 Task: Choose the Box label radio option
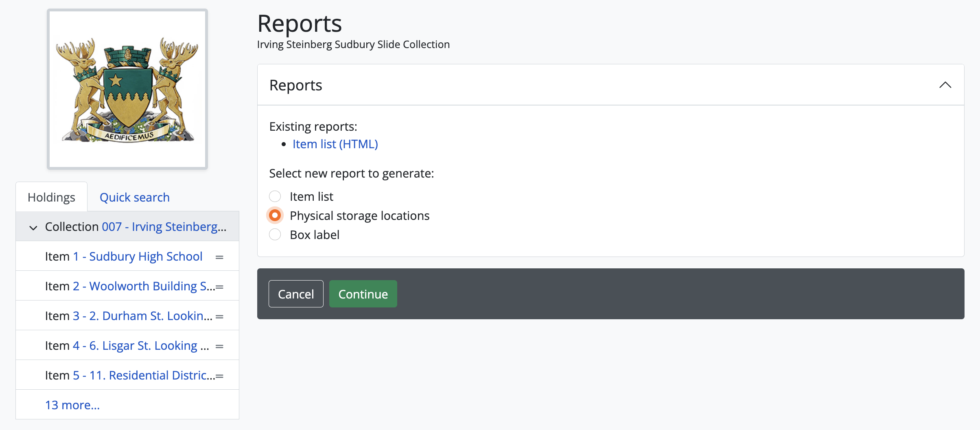coord(275,235)
